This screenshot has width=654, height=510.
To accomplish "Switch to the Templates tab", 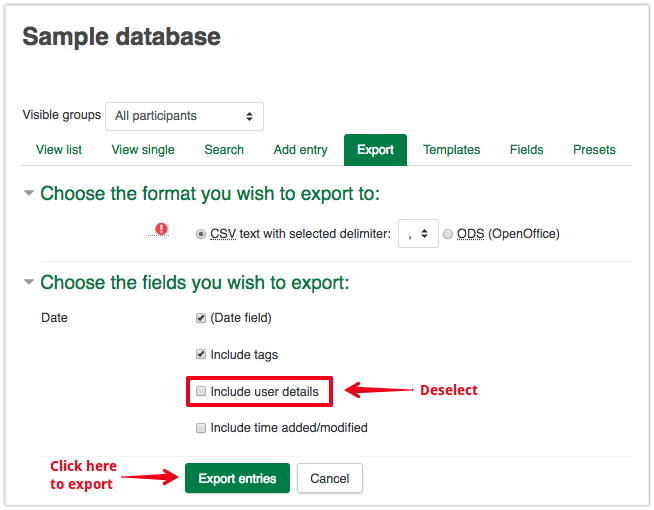I will pyautogui.click(x=451, y=150).
